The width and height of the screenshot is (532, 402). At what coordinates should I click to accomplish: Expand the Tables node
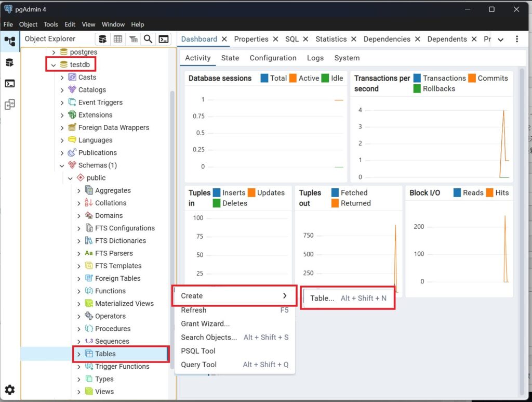pos(79,354)
